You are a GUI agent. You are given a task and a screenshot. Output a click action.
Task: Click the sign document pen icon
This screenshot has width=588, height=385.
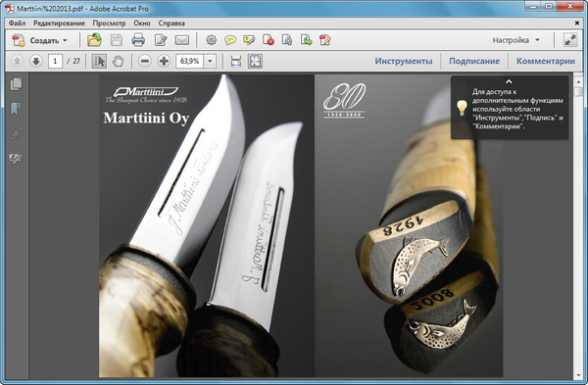click(x=324, y=40)
